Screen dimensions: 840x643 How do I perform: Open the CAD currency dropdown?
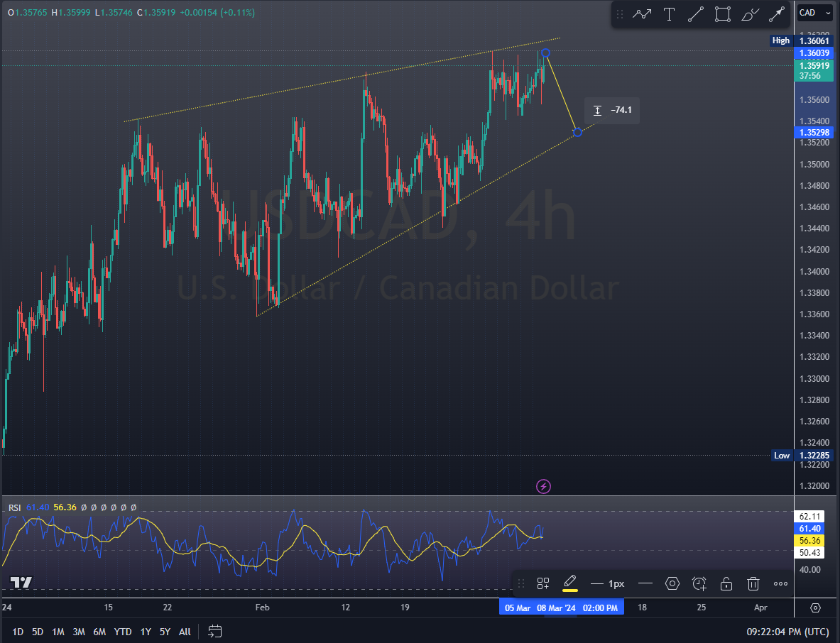coord(815,12)
